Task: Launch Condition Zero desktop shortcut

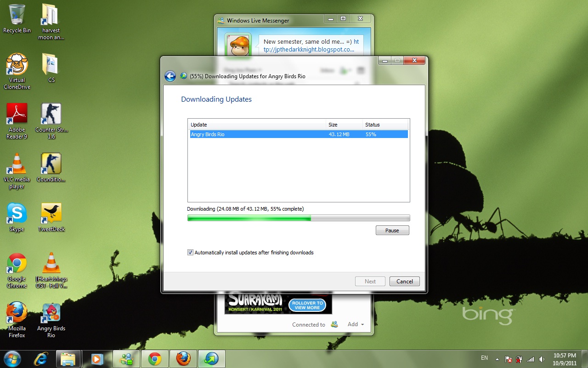Action: click(51, 167)
